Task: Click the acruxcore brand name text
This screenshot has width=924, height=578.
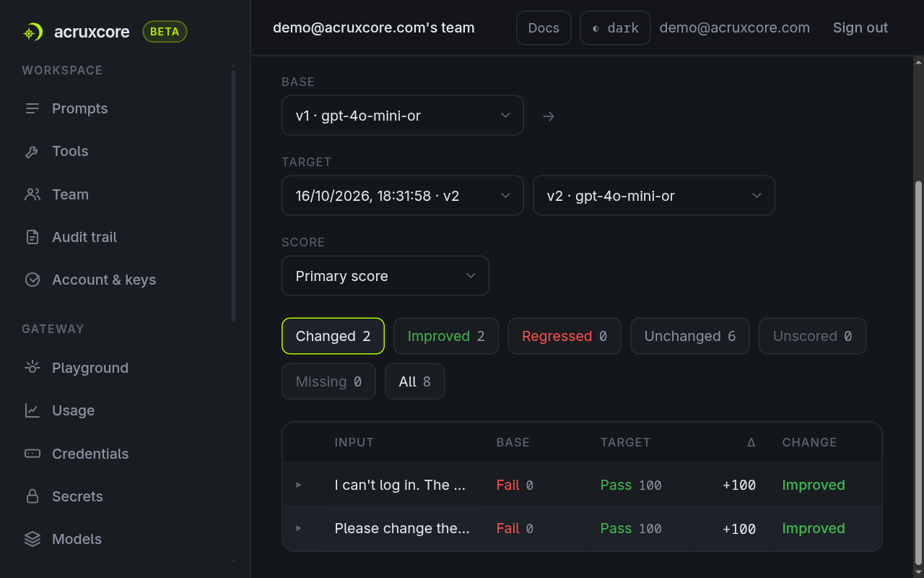Action: click(x=92, y=32)
